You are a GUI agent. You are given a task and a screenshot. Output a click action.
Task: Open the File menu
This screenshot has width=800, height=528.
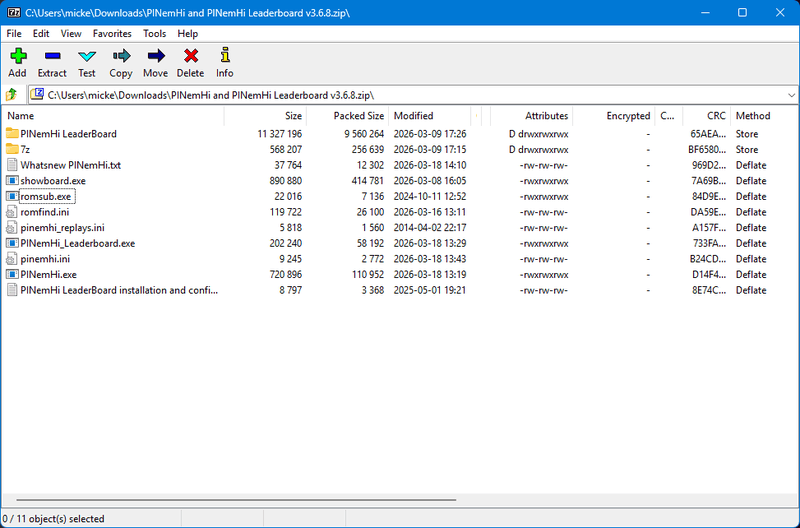14,34
